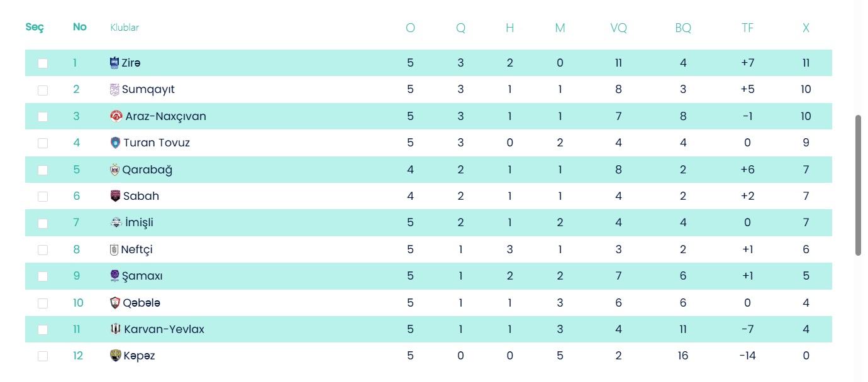Screen dimensions: 868x382
Task: Click the Araz-Naxçıvan red club logo
Action: pyautogui.click(x=116, y=116)
